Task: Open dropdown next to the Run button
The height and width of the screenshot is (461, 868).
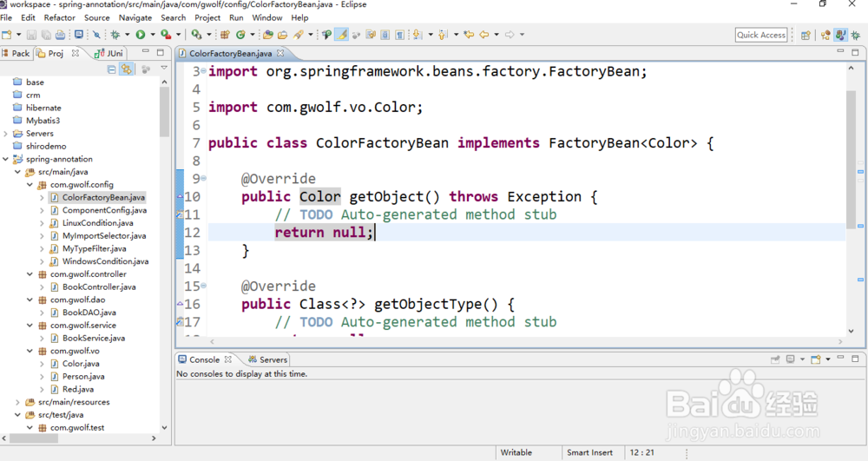Action: point(153,35)
